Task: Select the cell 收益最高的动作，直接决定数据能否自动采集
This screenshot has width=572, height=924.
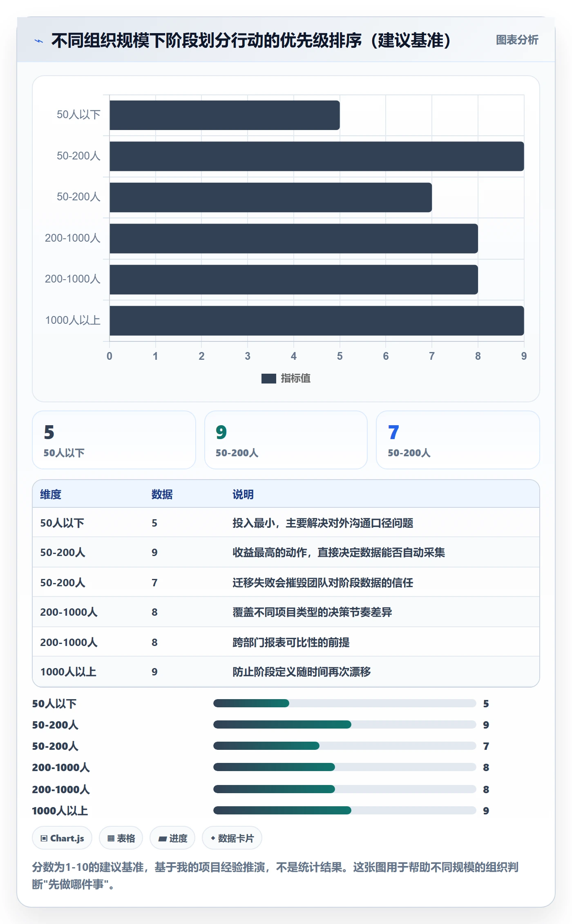Action: [x=339, y=552]
